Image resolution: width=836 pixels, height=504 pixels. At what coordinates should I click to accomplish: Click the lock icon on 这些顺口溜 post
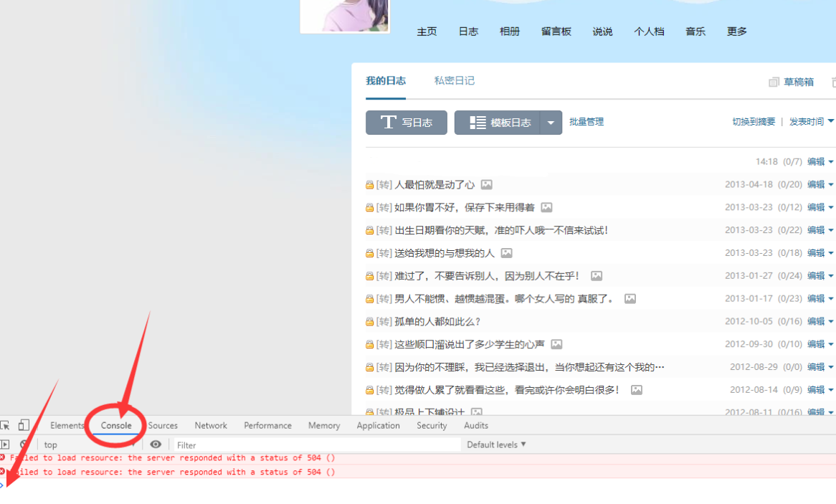tap(368, 344)
